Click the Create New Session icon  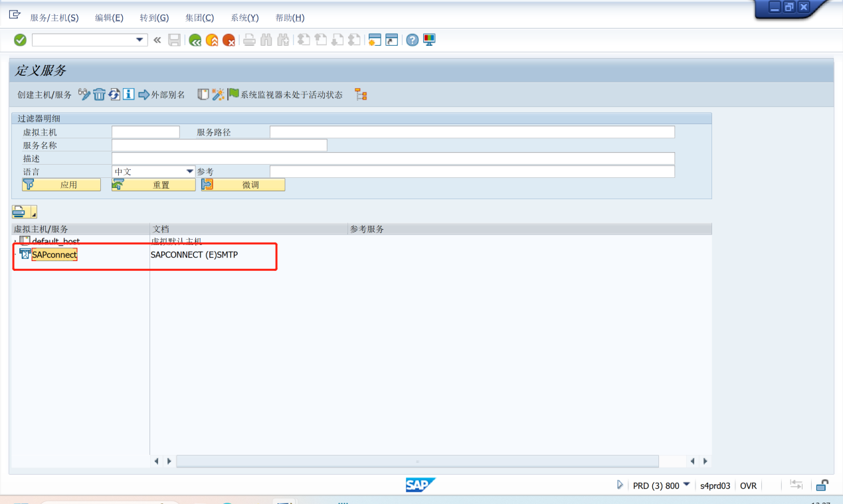[375, 40]
